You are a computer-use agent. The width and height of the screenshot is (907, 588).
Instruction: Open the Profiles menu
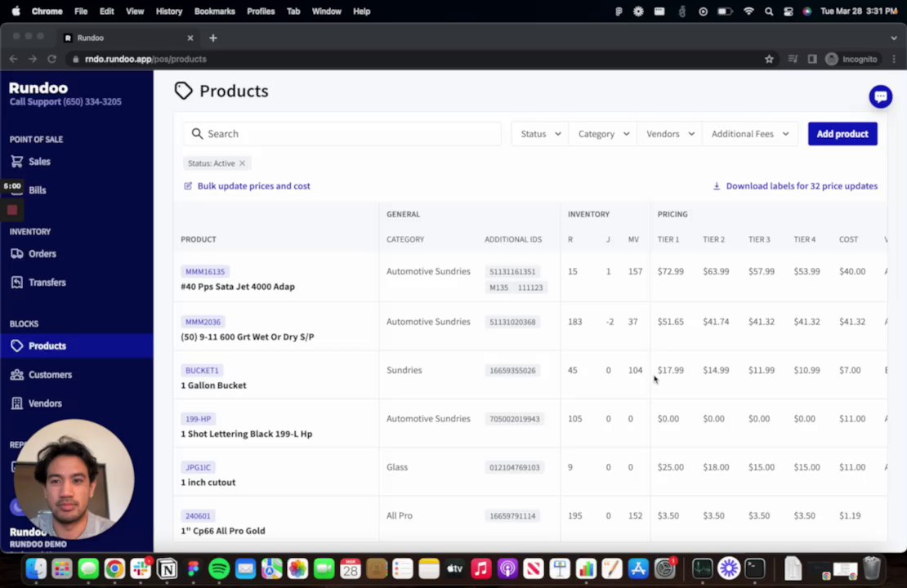coord(261,11)
